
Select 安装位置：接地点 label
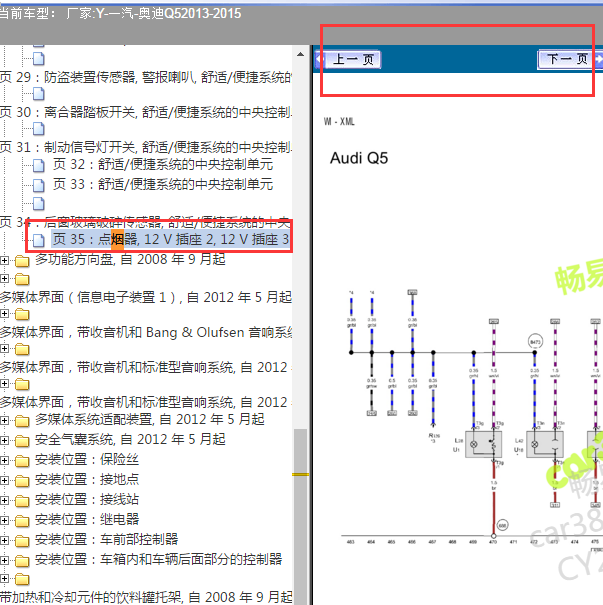point(87,479)
